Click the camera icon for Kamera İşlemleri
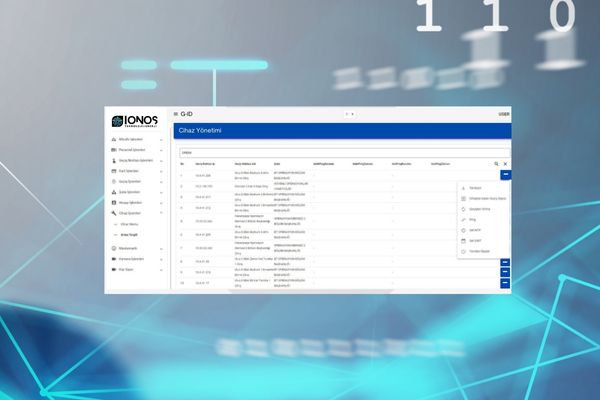 [113, 258]
